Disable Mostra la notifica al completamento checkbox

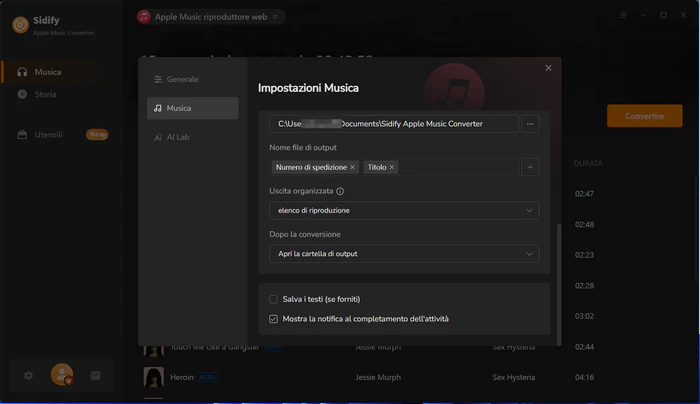(273, 319)
